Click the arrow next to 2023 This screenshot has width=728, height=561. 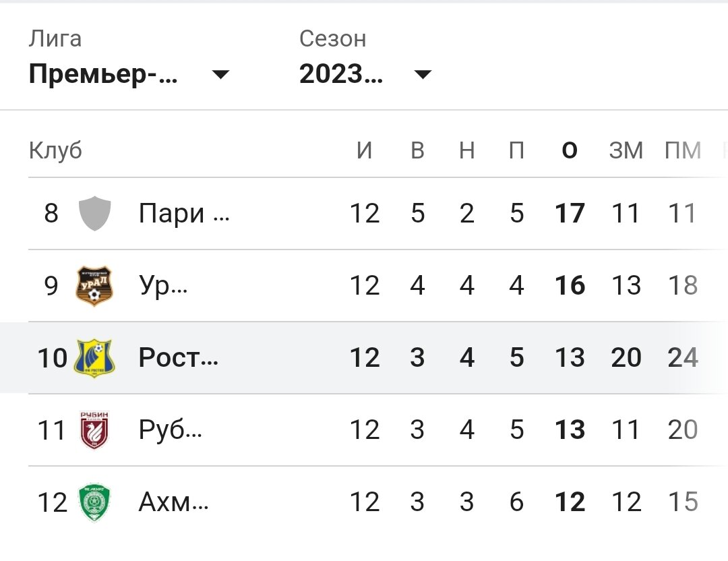(423, 75)
